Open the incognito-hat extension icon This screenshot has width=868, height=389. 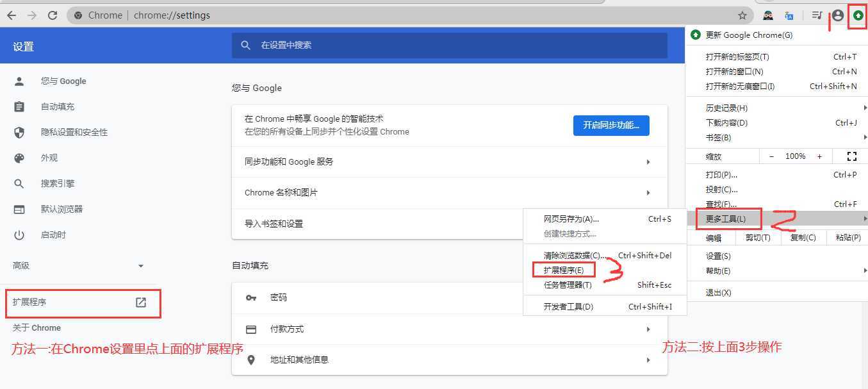768,15
